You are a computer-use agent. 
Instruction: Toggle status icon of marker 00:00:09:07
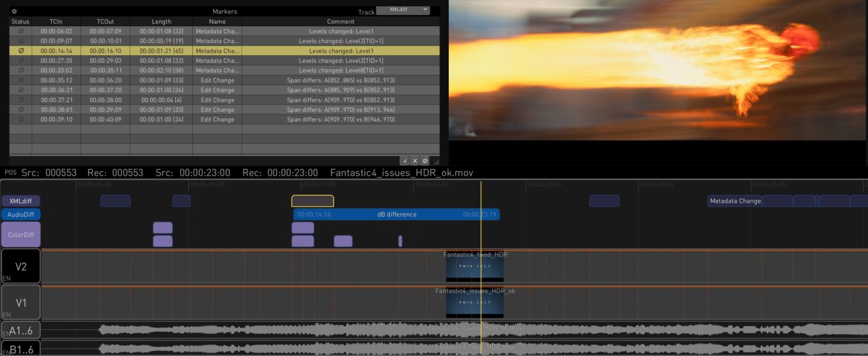20,41
